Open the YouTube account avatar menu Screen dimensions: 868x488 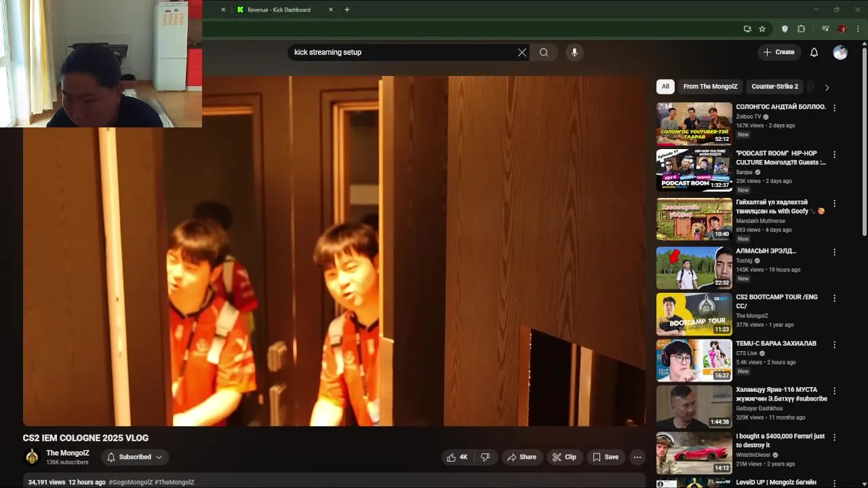coord(840,52)
